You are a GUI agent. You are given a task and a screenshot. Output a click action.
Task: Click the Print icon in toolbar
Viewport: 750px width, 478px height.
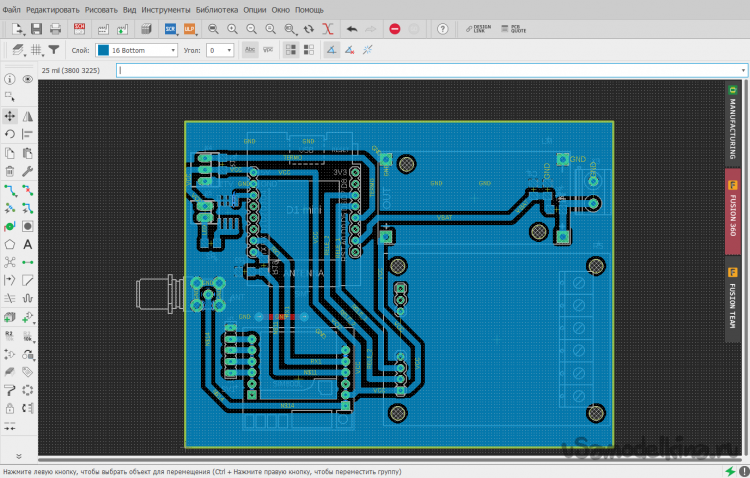click(x=56, y=29)
